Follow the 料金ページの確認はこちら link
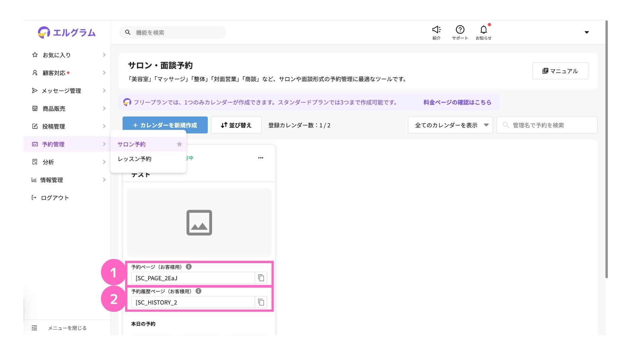 pos(457,102)
